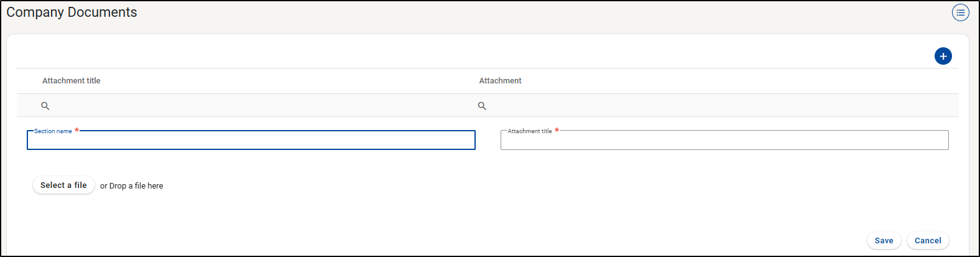Cancel the document entry form

(928, 241)
